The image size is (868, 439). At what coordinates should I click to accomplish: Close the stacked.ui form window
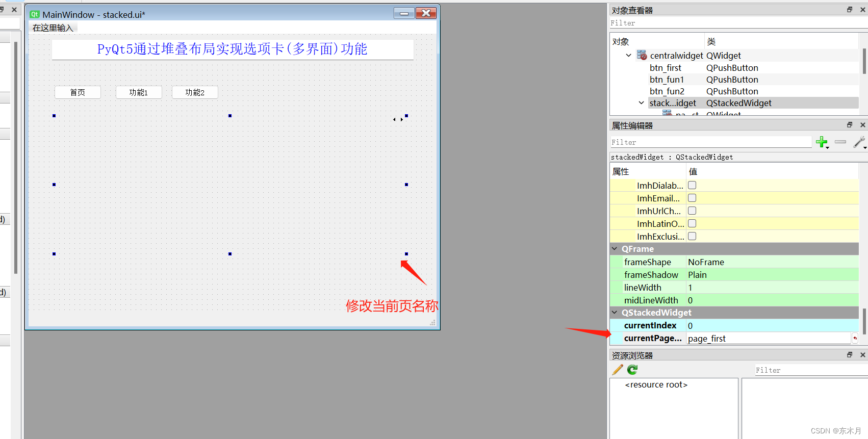tap(426, 13)
